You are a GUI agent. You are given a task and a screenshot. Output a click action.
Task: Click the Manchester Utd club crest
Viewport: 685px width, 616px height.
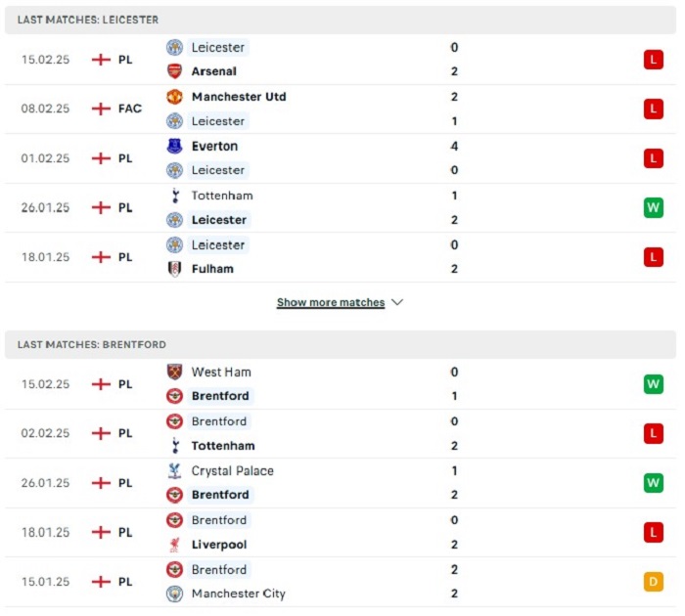click(x=175, y=97)
